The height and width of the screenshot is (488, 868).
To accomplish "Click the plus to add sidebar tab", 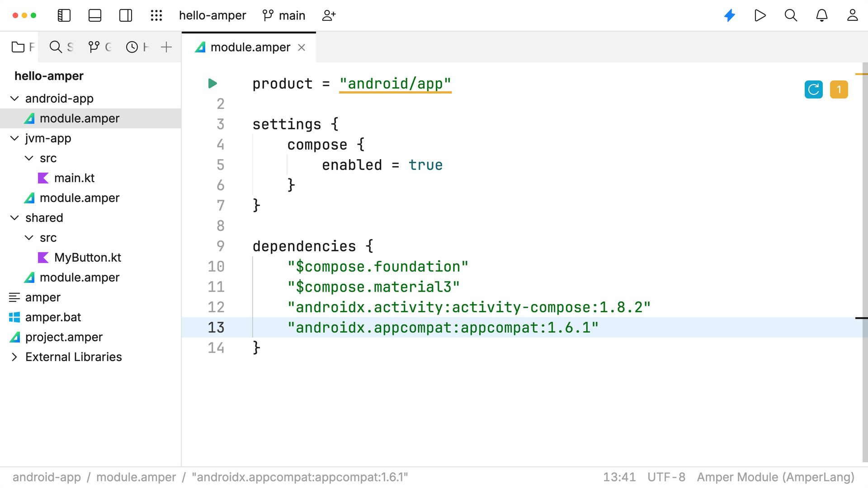I will click(166, 47).
